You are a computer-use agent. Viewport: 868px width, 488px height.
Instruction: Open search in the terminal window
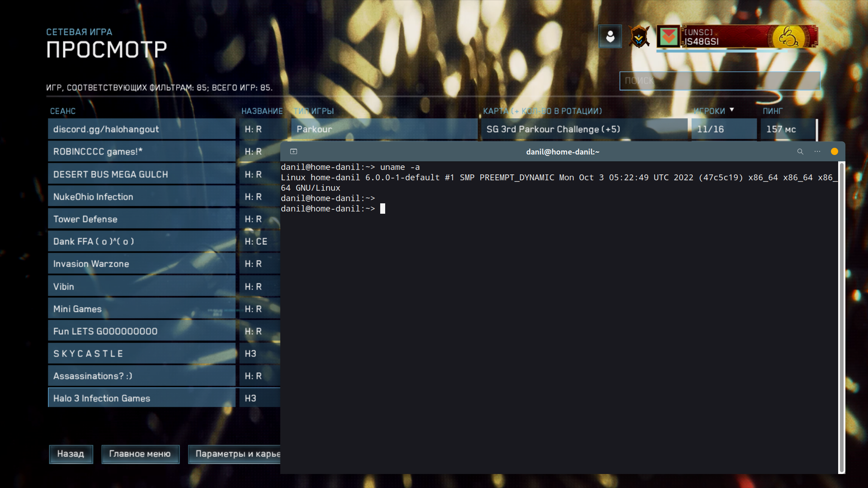pos(800,152)
